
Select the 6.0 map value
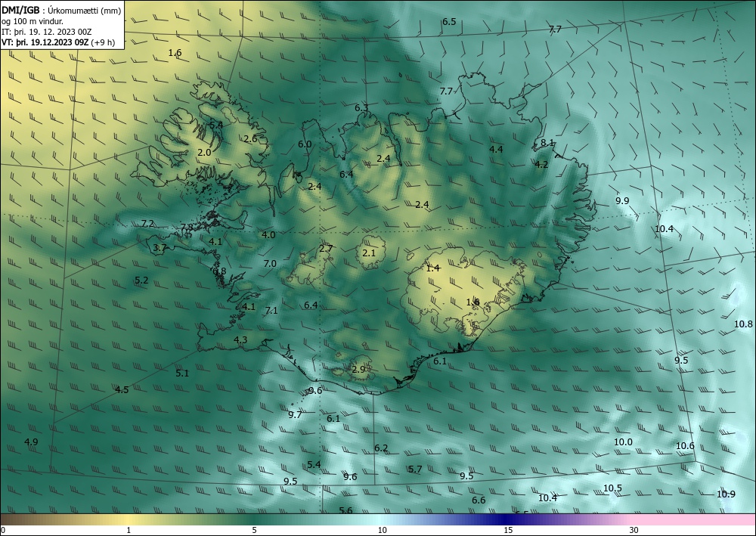click(305, 144)
